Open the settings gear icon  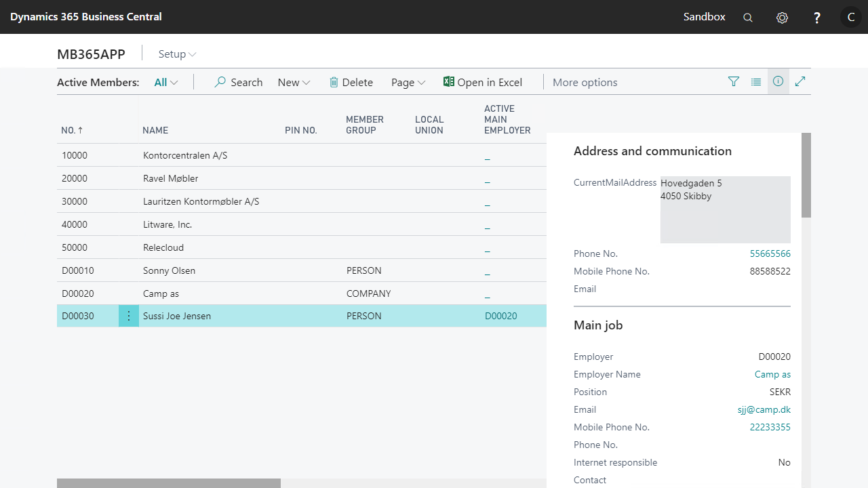pyautogui.click(x=782, y=18)
